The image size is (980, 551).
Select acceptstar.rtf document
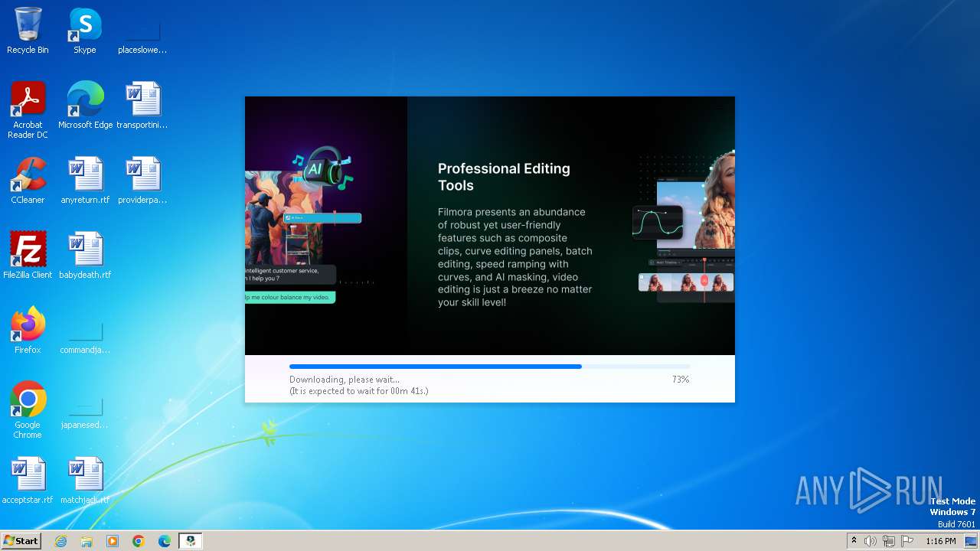[28, 481]
